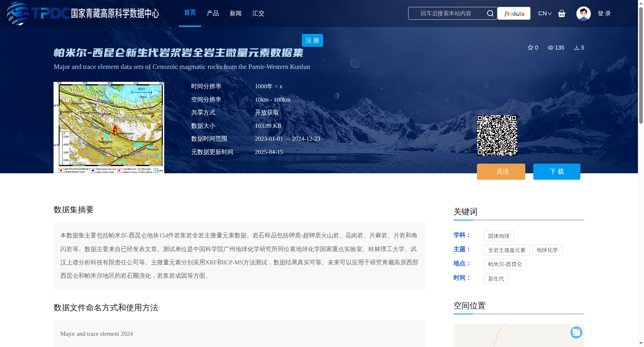This screenshot has width=644, height=347.
Task: Select the 首页 navigation tab
Action: (190, 13)
